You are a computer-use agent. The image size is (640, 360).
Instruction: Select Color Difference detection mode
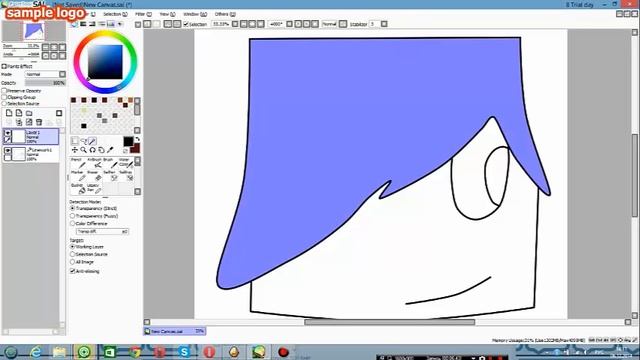(73, 223)
